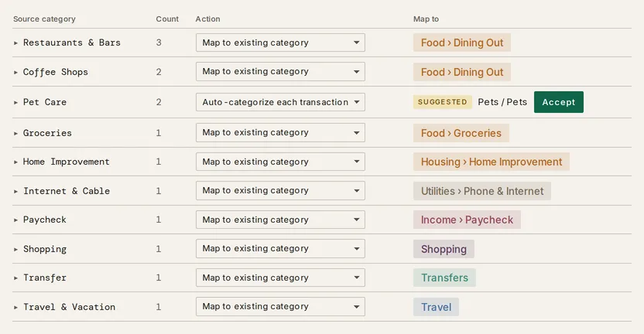The height and width of the screenshot is (334, 644).
Task: Click count value 1 for Paycheck
Action: point(159,220)
